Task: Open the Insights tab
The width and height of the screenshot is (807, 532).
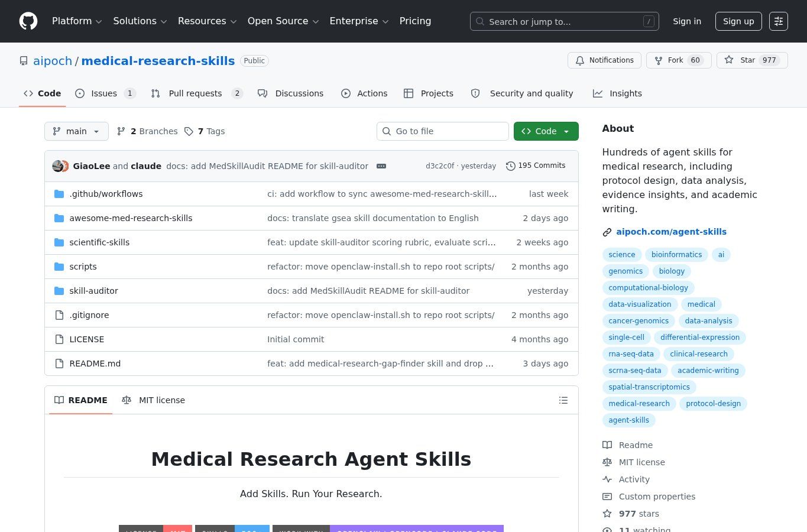Action: (617, 93)
